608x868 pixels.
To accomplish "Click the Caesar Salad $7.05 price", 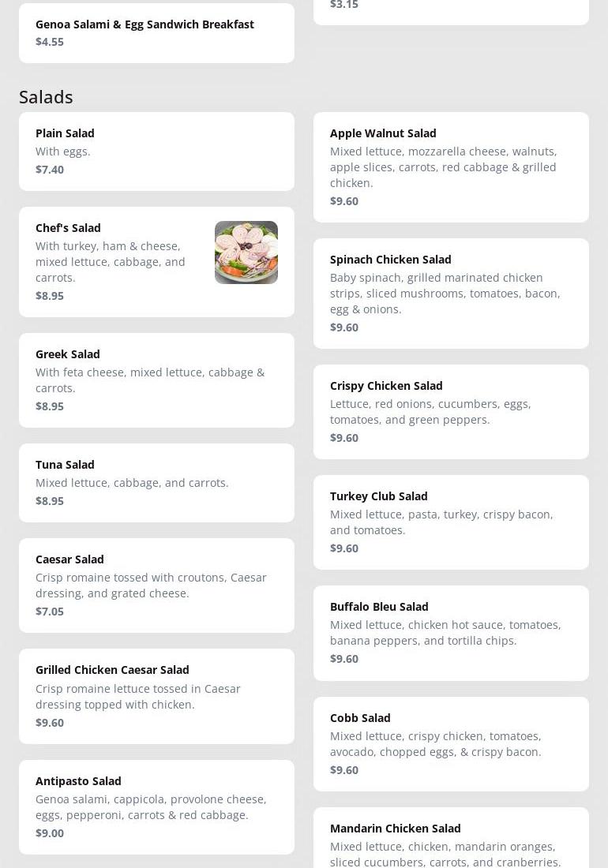I will 50,612.
